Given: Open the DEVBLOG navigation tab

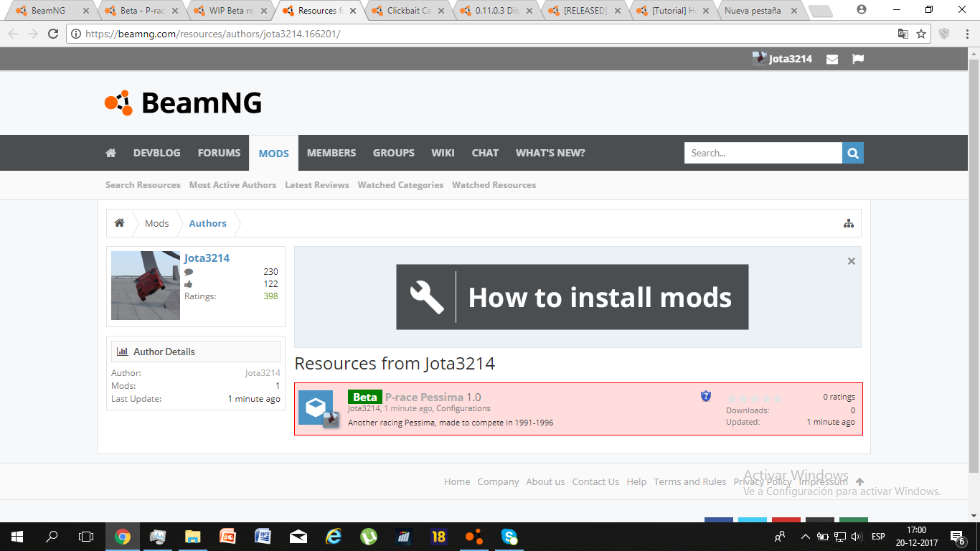Looking at the screenshot, I should tap(157, 153).
